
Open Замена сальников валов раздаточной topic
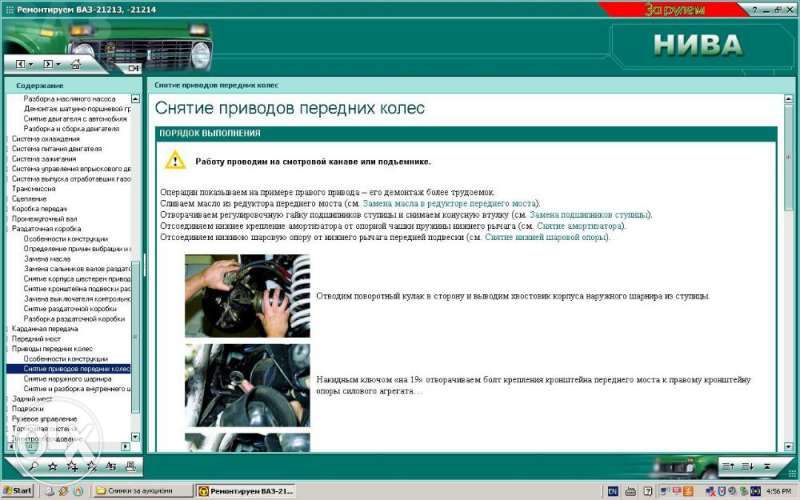pyautogui.click(x=77, y=268)
